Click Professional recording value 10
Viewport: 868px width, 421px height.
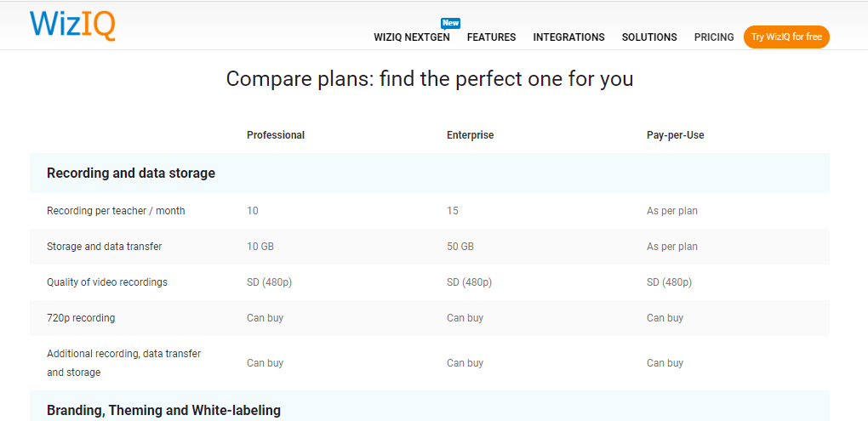(253, 211)
